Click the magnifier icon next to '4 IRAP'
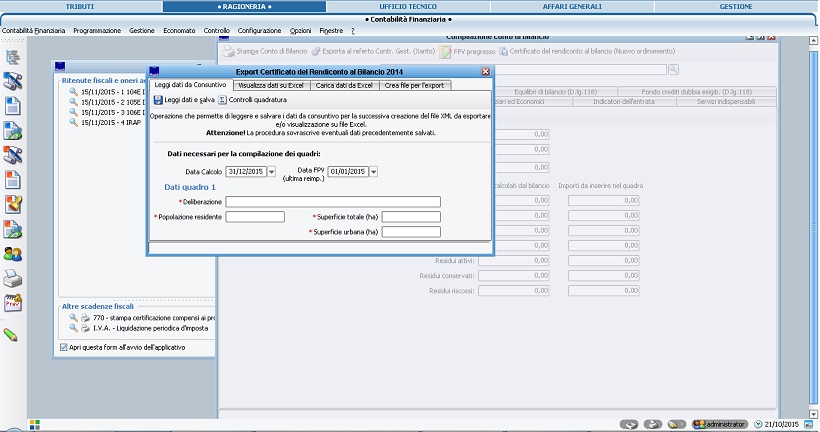Viewport: 820px width, 432px height. pyautogui.click(x=73, y=122)
